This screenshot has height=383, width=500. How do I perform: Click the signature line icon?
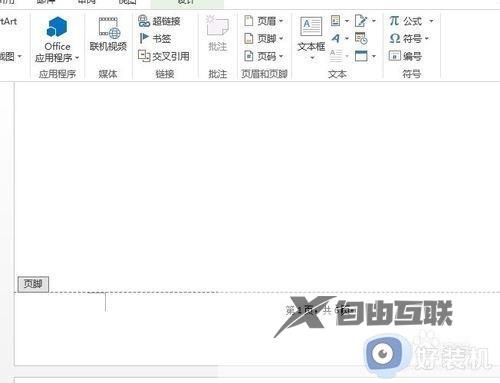coord(361,21)
